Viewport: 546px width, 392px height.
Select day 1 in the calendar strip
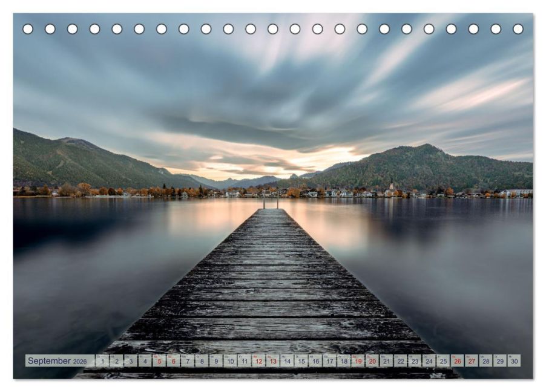(102, 361)
